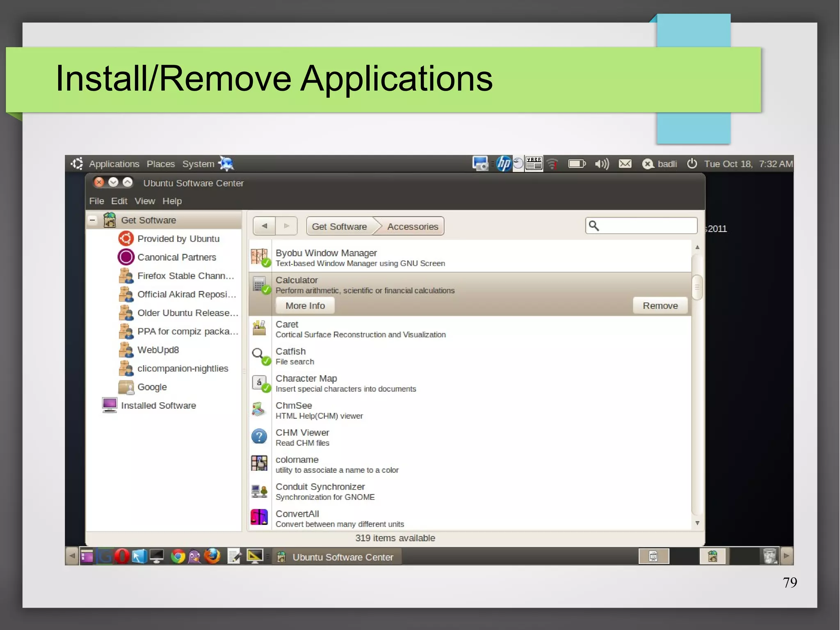Click the ChmSee application icon
840x630 pixels.
point(259,409)
